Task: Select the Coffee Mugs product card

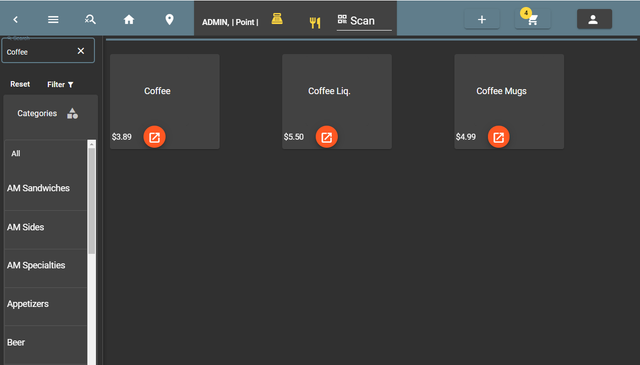Action: pos(509,101)
